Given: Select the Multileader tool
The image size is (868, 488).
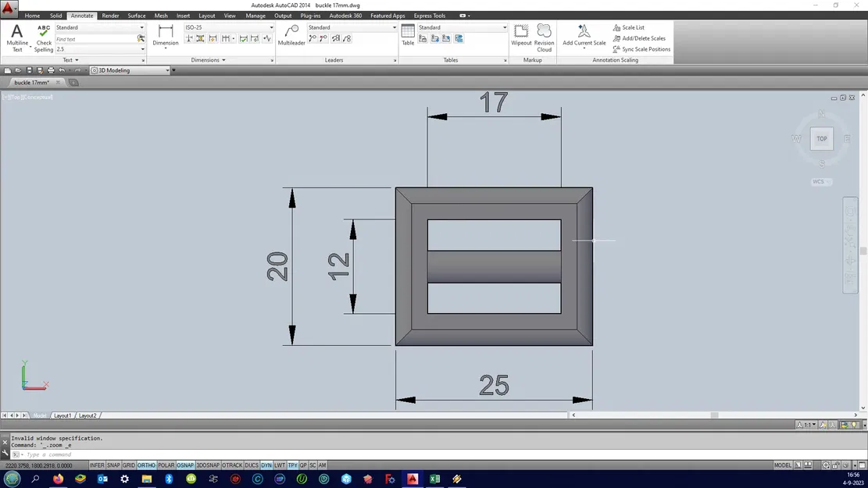Looking at the screenshot, I should coord(291,35).
